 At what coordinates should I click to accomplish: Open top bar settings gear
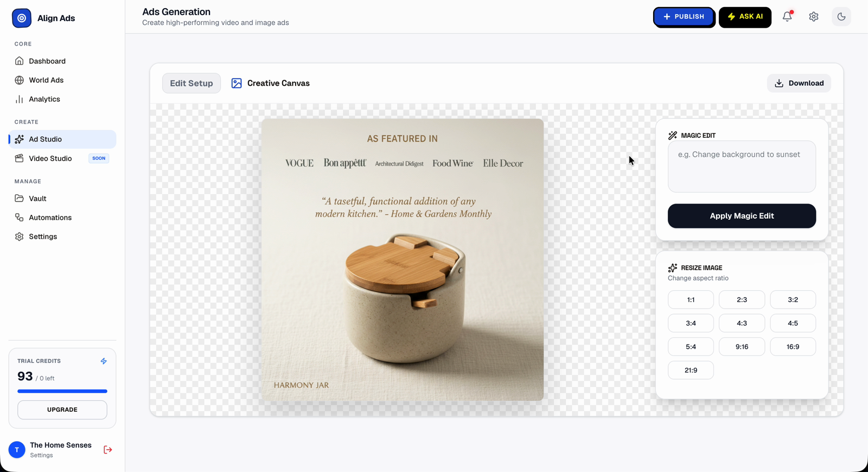(x=814, y=17)
